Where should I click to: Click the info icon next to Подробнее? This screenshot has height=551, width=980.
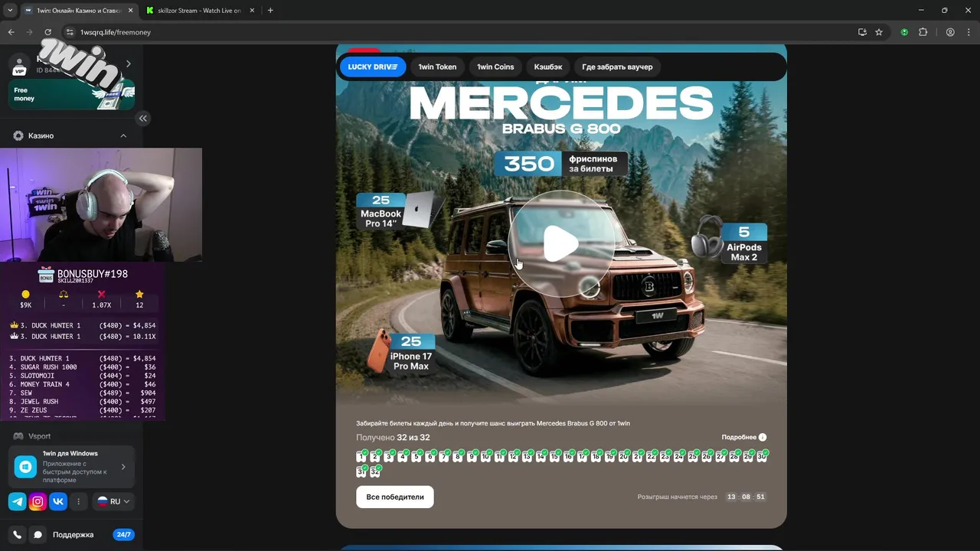coord(763,438)
